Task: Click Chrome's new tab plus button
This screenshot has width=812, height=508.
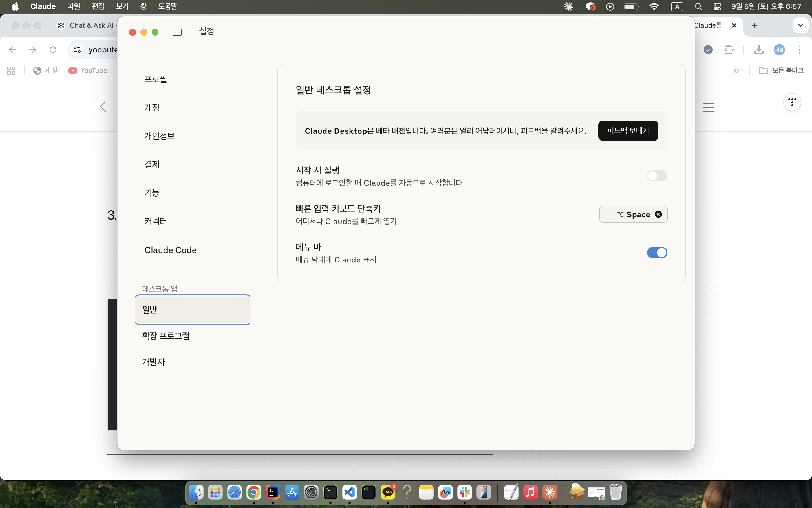Action: [x=754, y=25]
